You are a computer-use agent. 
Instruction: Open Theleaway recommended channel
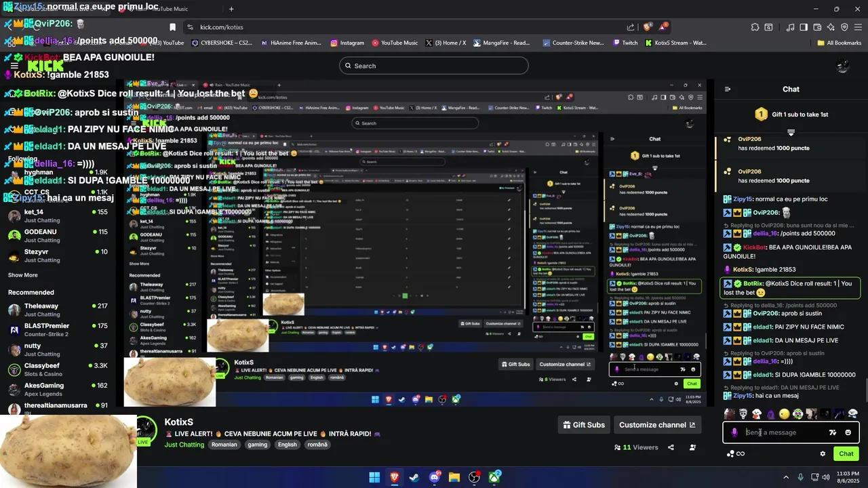click(58, 310)
